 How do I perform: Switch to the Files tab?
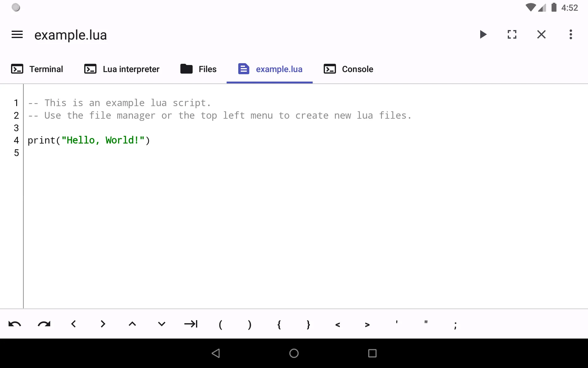coord(198,69)
